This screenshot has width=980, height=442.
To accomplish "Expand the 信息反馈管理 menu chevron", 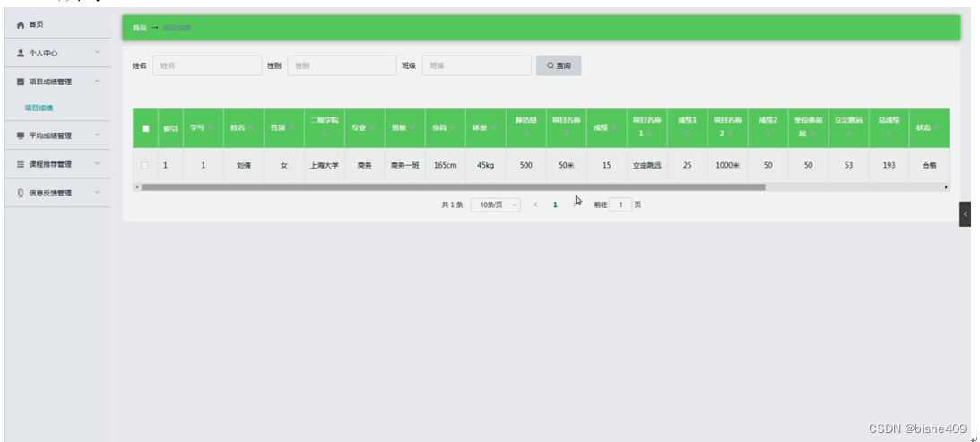I will pos(97,193).
